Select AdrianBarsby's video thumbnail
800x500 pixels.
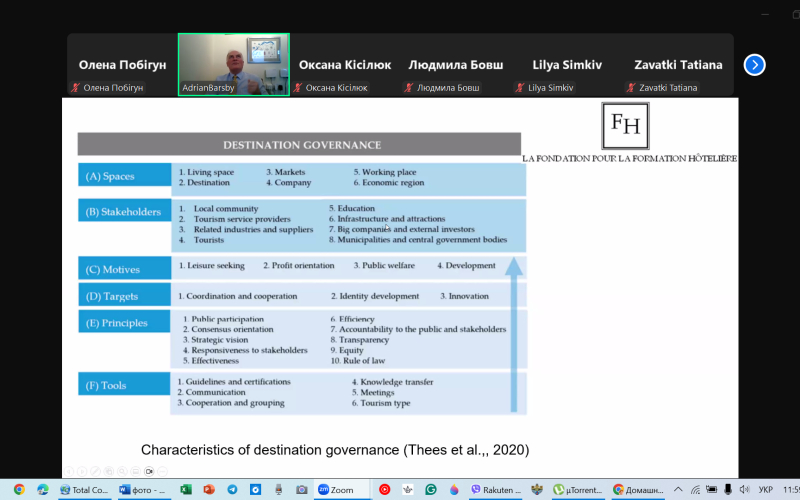coord(234,64)
